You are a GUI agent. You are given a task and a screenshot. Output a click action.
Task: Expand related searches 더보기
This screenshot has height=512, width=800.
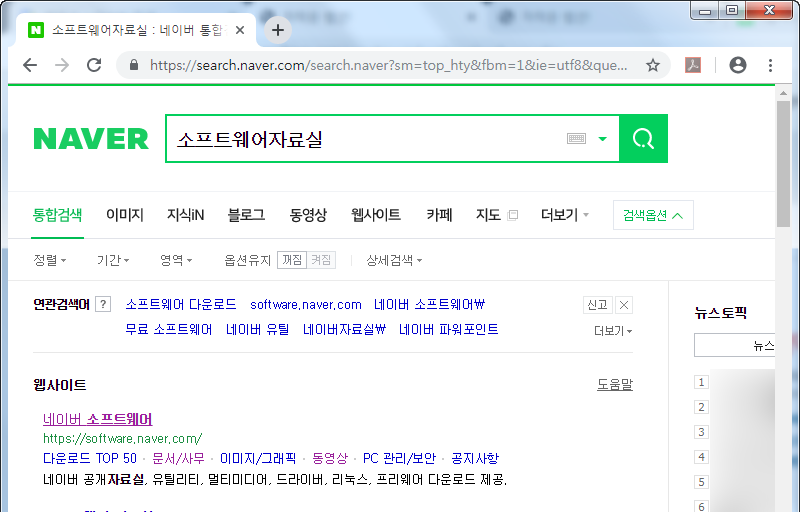point(613,331)
